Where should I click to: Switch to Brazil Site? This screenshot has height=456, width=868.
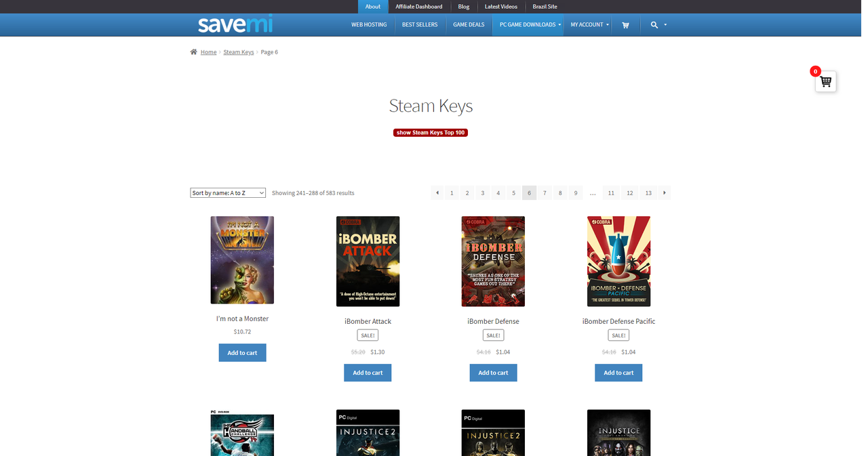pos(545,7)
